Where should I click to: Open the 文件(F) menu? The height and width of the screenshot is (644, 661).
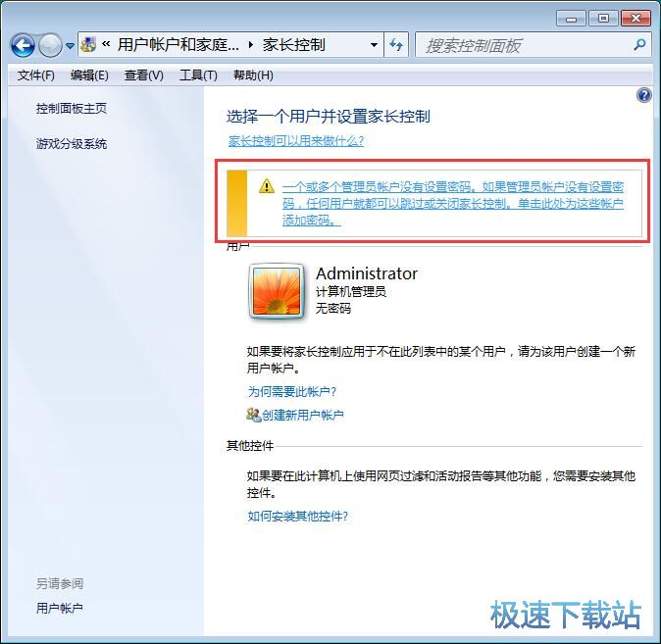[36, 75]
